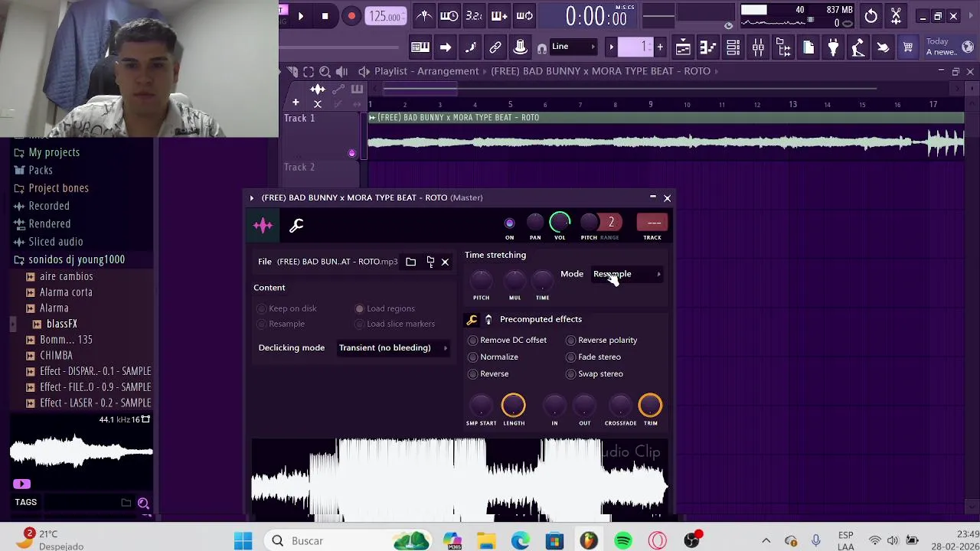980x551 pixels.
Task: Open the TRACK mixer routing selector
Action: 653,223
